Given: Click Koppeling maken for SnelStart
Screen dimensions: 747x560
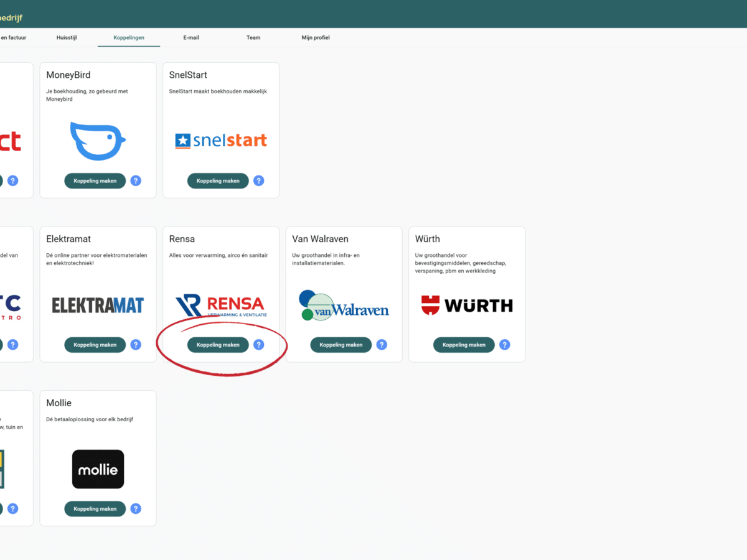Looking at the screenshot, I should pos(218,180).
